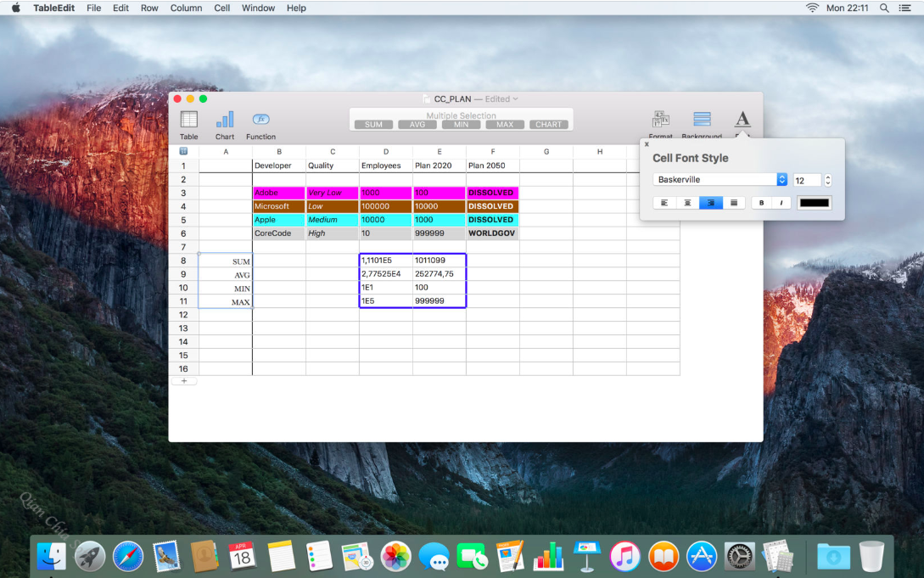Expand the document title Edited chevron
The image size is (924, 578).
click(x=515, y=99)
